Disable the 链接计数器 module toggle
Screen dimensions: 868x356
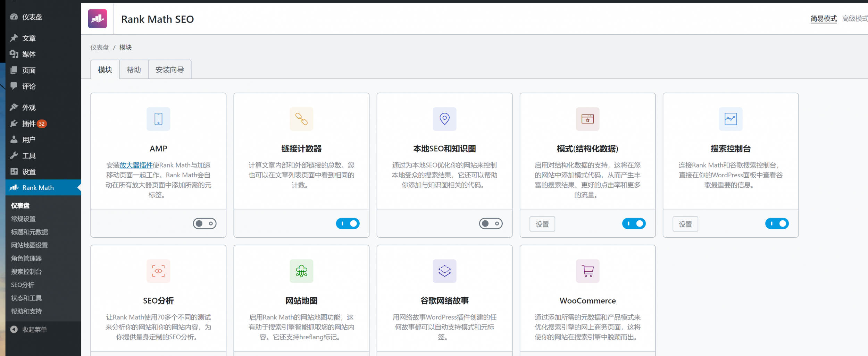pyautogui.click(x=348, y=223)
